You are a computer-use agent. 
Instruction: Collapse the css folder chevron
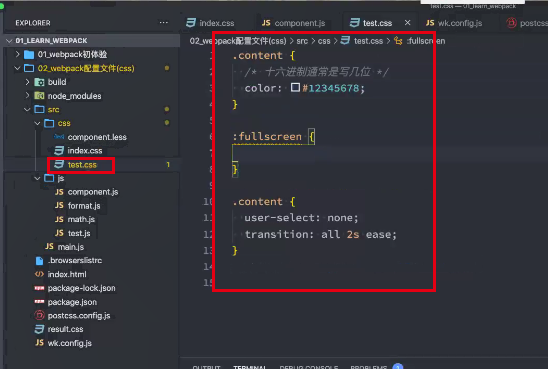(x=37, y=123)
